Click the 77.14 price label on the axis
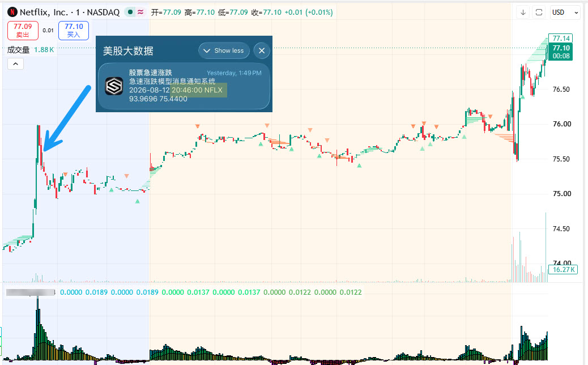 coord(561,39)
